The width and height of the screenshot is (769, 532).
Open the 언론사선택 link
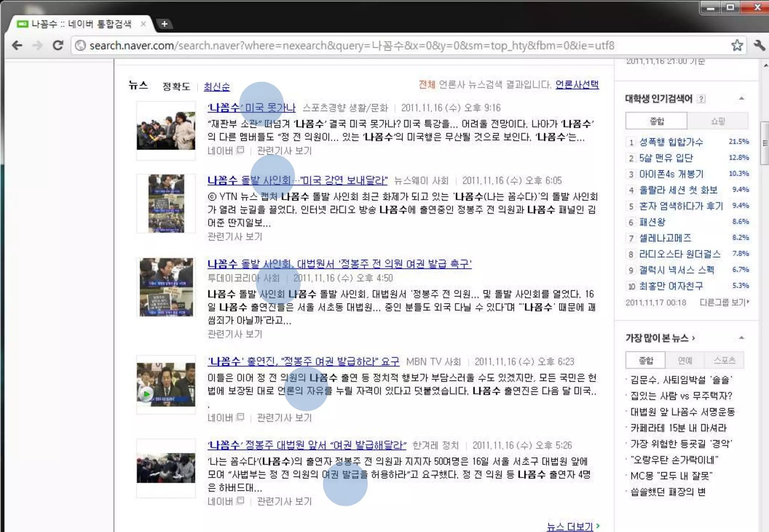(577, 85)
